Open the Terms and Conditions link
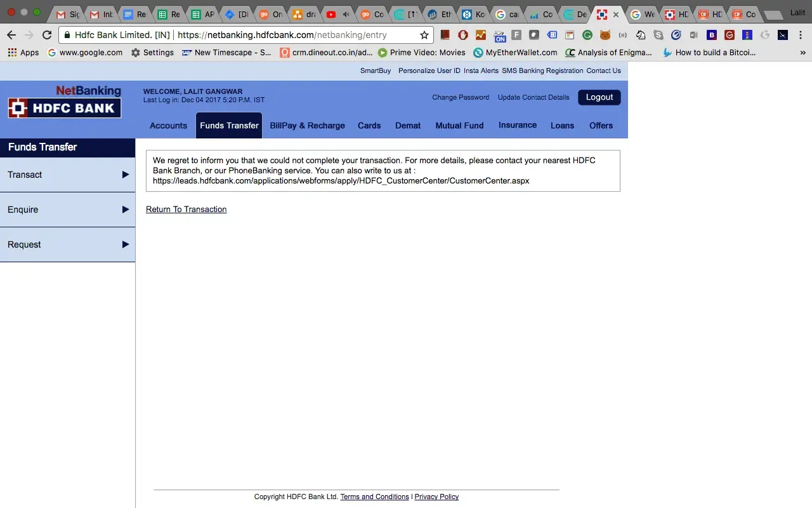 [x=374, y=497]
